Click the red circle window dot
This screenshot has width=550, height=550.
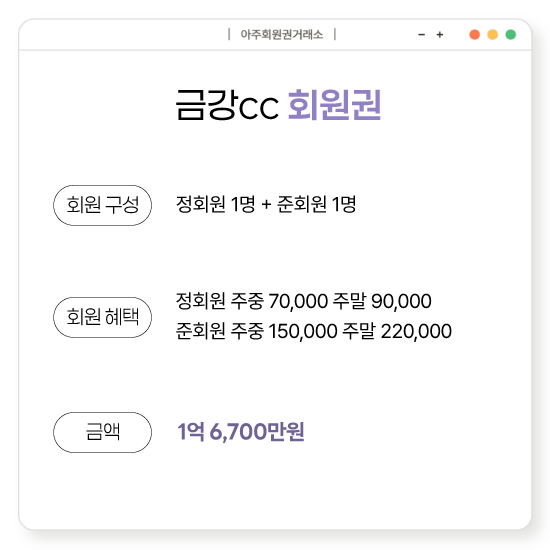(x=475, y=35)
